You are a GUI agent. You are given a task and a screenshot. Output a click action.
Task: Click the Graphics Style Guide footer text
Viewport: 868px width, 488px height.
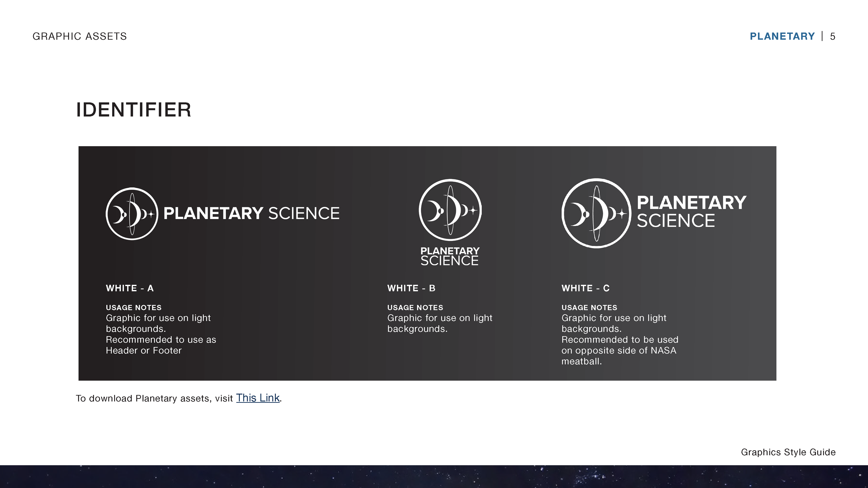(788, 452)
